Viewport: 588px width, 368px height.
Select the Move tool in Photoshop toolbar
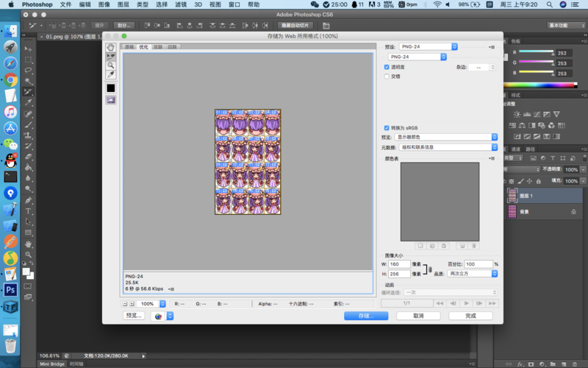point(28,49)
